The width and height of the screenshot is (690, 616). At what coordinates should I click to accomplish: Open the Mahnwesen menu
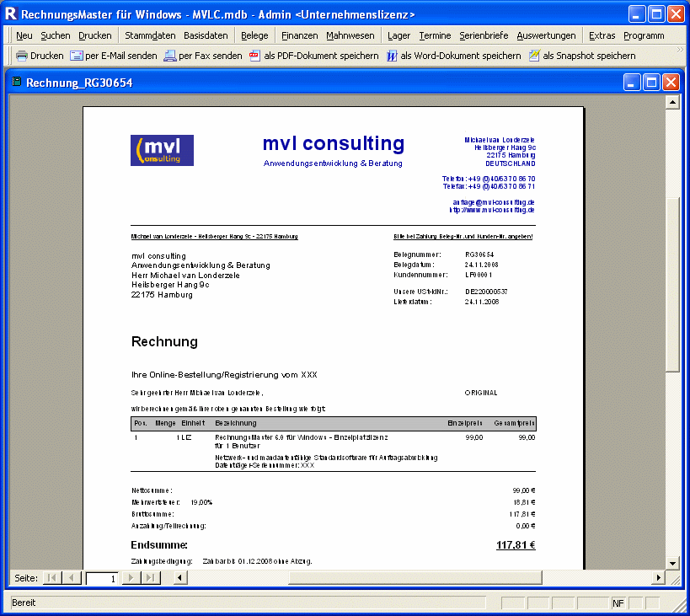point(350,35)
